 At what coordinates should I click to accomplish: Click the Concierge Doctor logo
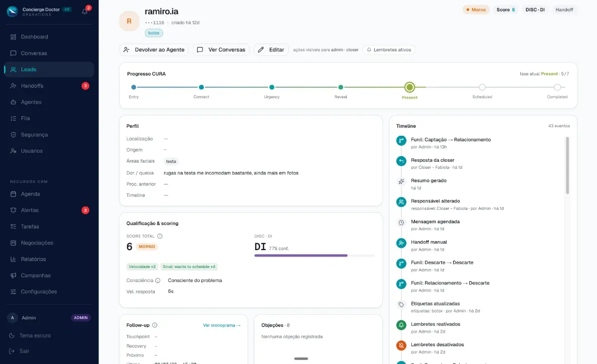pyautogui.click(x=12, y=11)
